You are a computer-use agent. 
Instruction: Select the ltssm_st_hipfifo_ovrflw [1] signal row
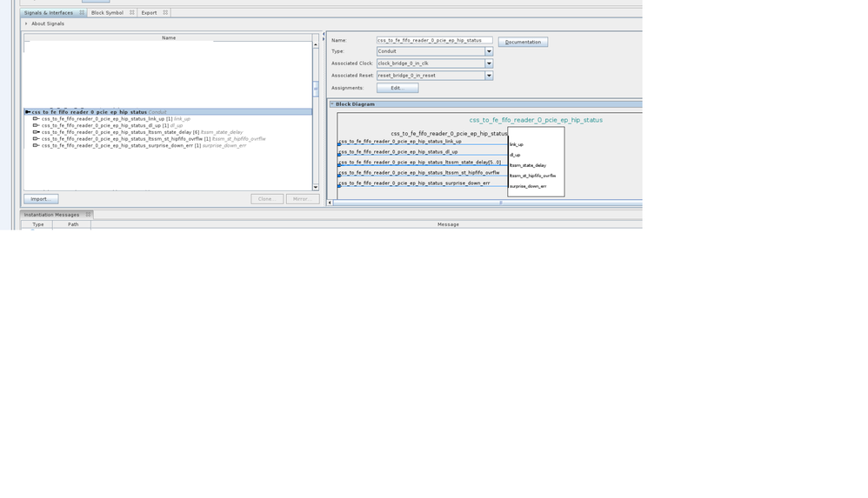(168, 138)
